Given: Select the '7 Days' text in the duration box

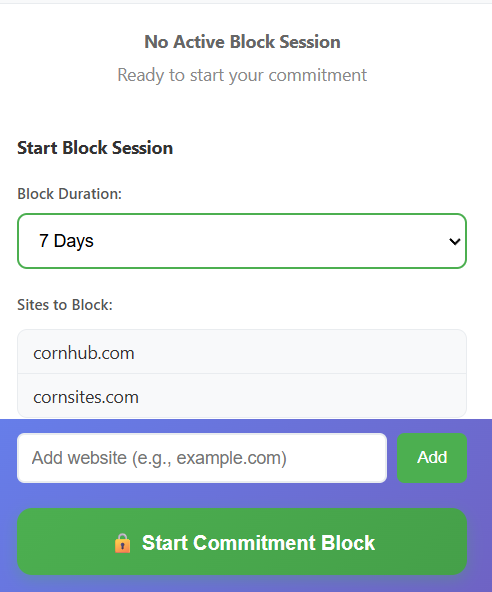Looking at the screenshot, I should (x=66, y=241).
